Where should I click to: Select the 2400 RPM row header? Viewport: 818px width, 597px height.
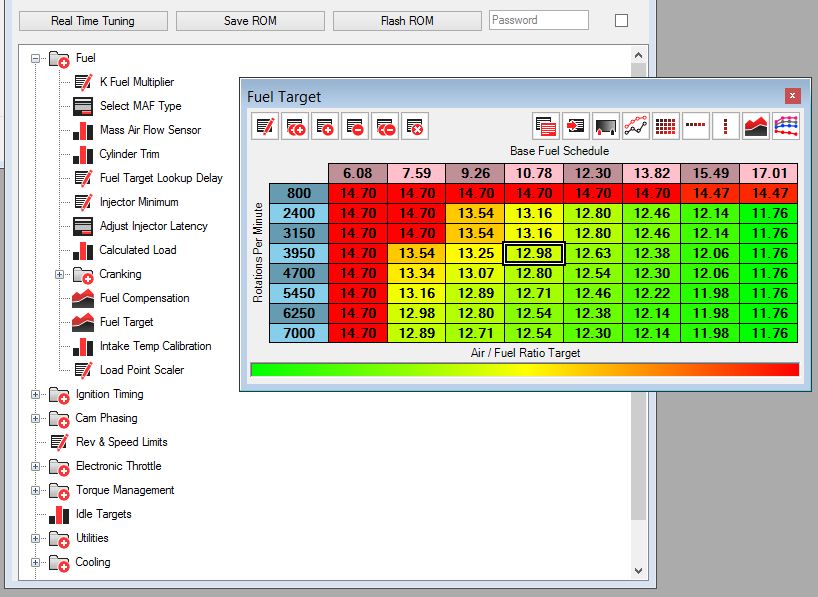coord(299,213)
